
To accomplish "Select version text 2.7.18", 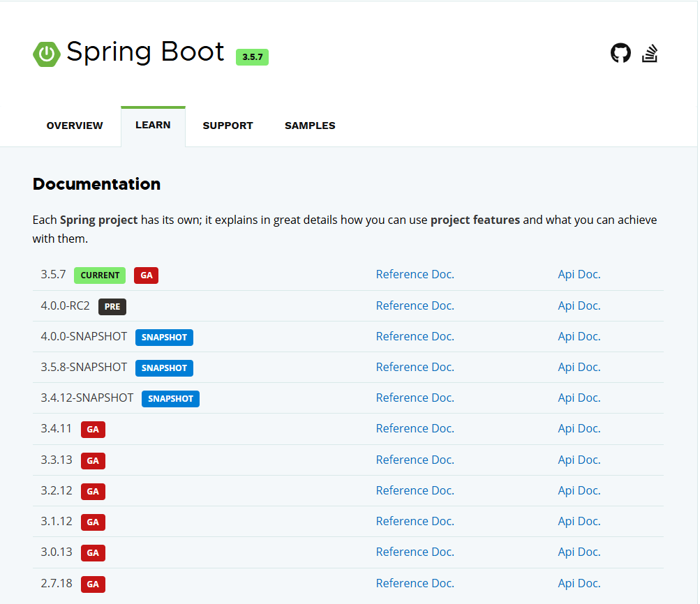I will coord(57,584).
